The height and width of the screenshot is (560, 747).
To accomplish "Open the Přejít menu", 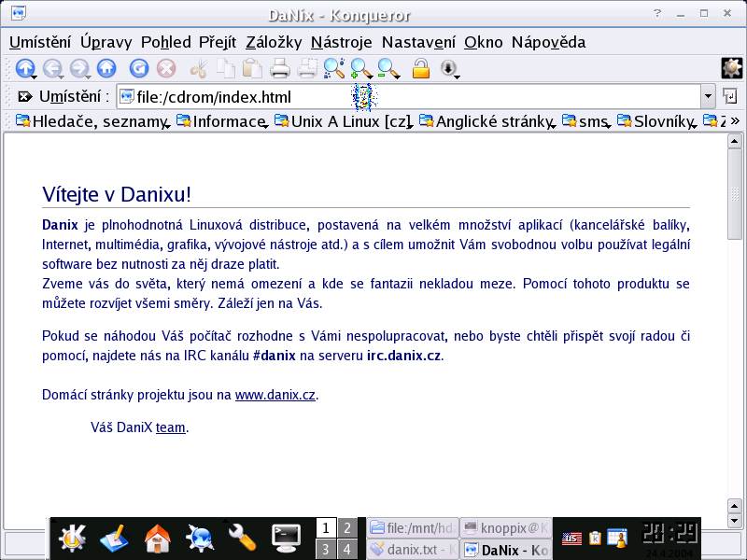I will 218,42.
